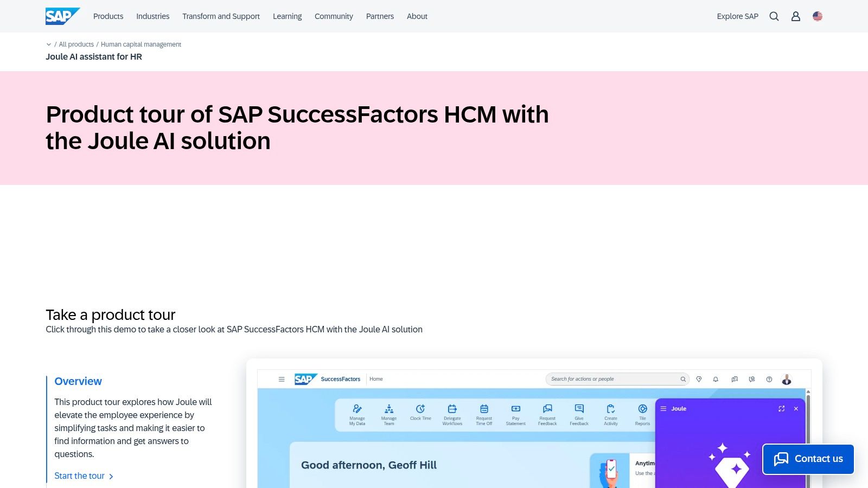
Task: Click inside the Search for actions field
Action: pyautogui.click(x=608, y=379)
